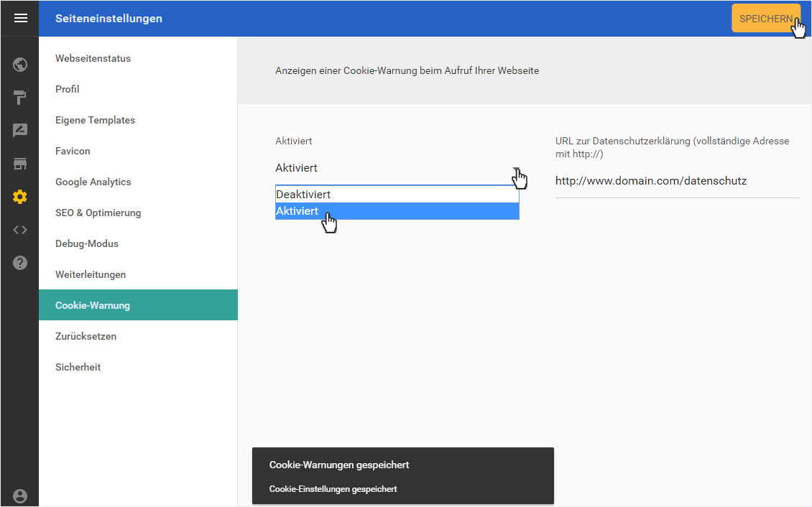This screenshot has width=812, height=507.
Task: Click the help question mark icon
Action: click(x=20, y=263)
